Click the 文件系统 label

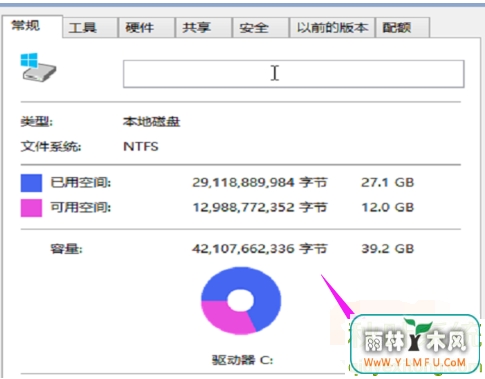tap(51, 147)
